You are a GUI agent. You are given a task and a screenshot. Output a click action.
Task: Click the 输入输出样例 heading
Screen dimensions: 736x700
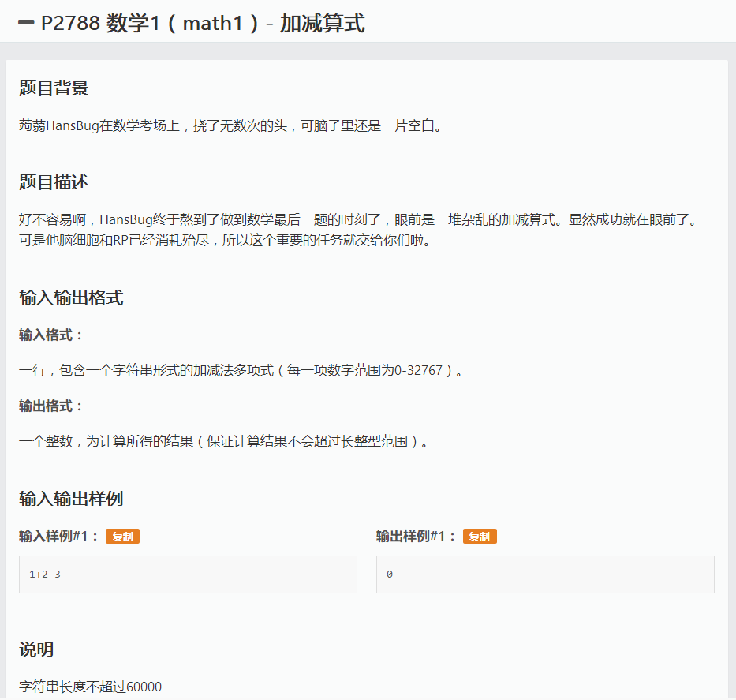tap(71, 499)
